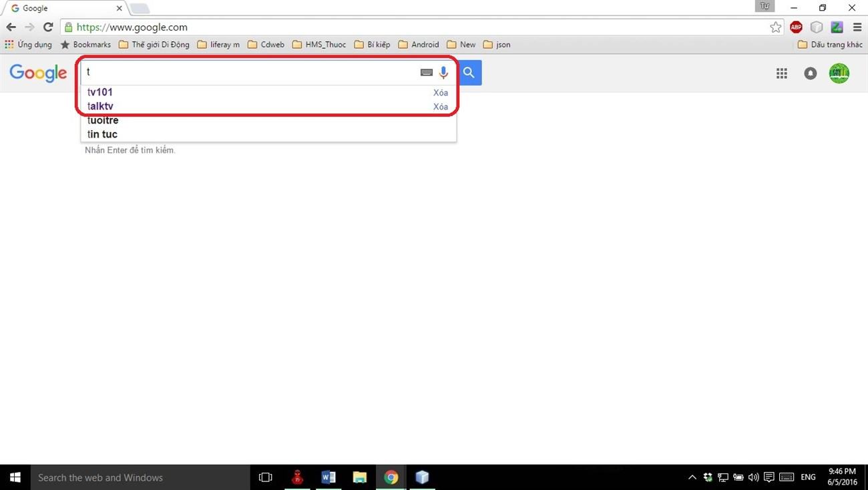Select the Google browser tab
This screenshot has width=868, height=490.
63,8
